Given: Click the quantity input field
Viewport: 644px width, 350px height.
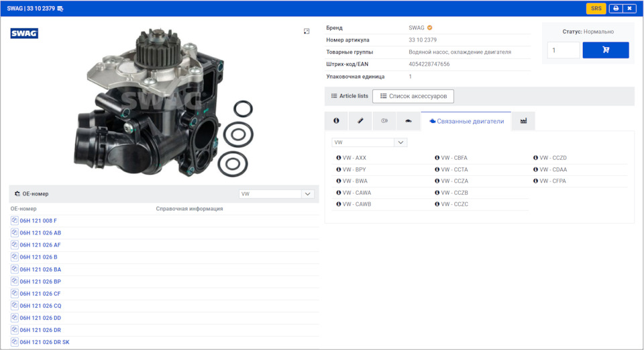Looking at the screenshot, I should pos(563,50).
